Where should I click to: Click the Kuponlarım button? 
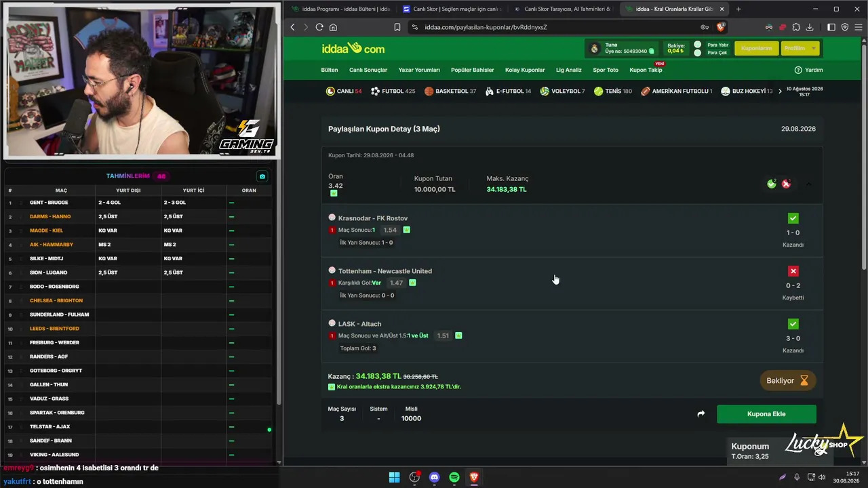(x=756, y=48)
